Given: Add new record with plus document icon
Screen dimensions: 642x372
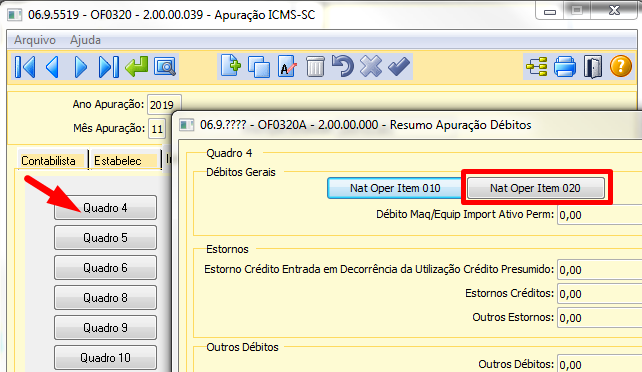Looking at the screenshot, I should tap(231, 66).
